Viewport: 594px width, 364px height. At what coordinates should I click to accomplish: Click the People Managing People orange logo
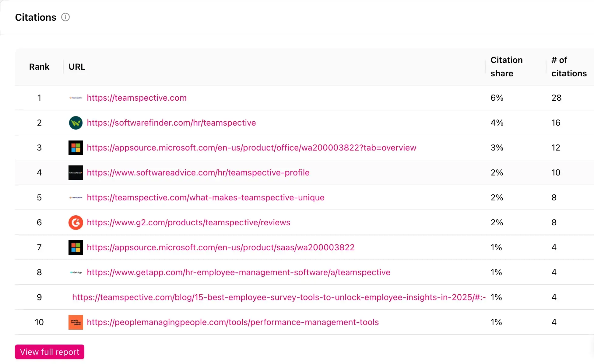(76, 322)
